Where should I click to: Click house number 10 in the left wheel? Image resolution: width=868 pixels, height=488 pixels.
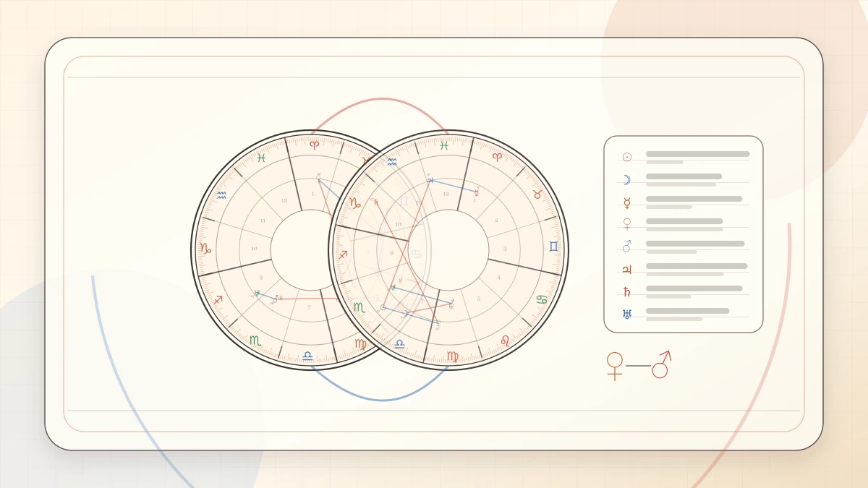(x=255, y=249)
